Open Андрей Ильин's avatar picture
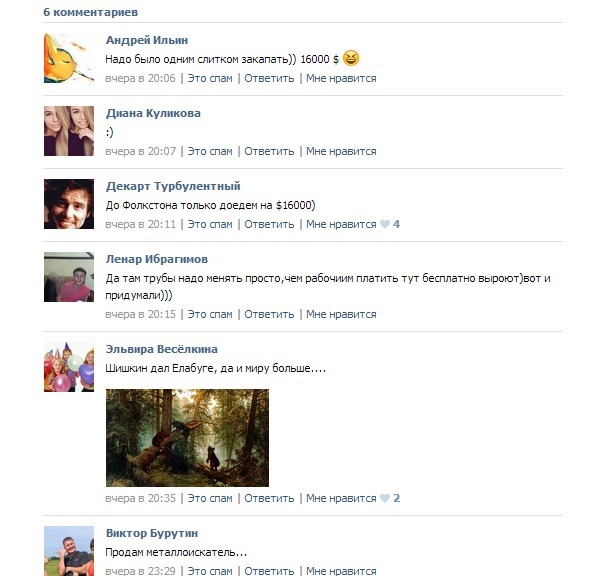The width and height of the screenshot is (590, 576). tap(69, 58)
